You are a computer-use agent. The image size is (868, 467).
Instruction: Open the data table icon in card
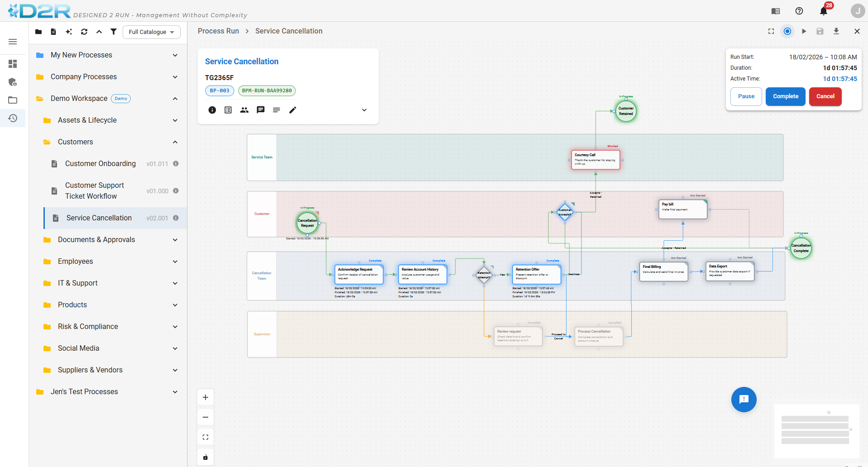pos(228,110)
